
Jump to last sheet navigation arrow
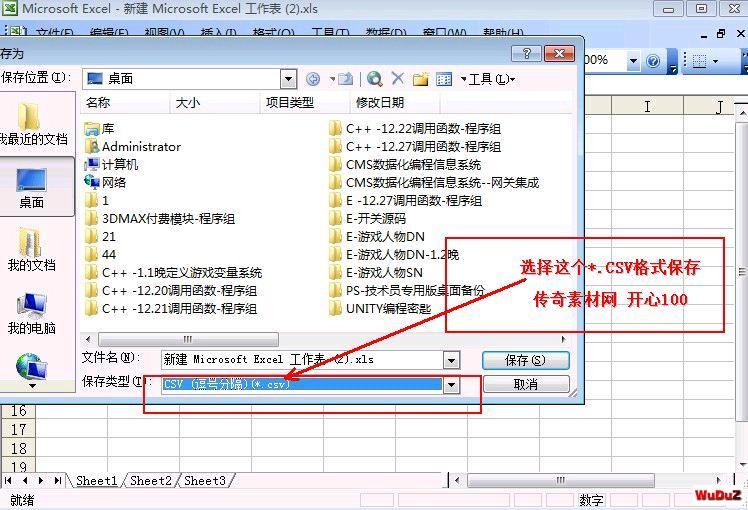(x=58, y=480)
